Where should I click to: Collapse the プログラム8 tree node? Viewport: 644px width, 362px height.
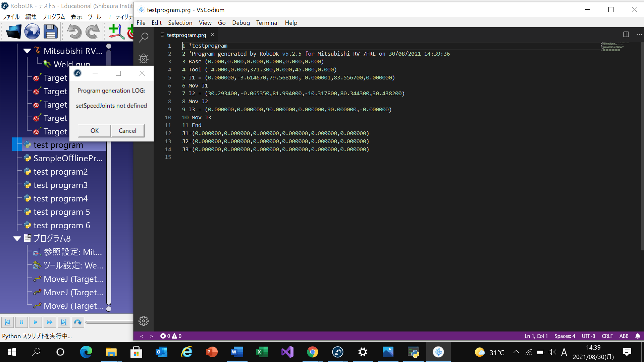(17, 239)
